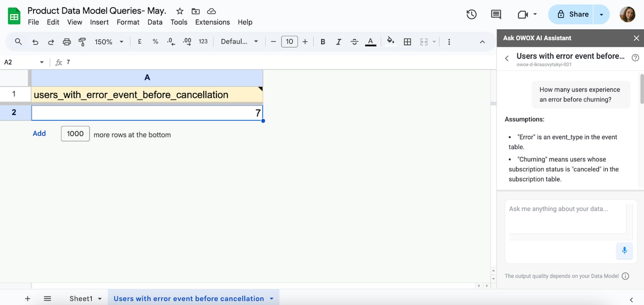Image resolution: width=644 pixels, height=305 pixels.
Task: Click the Add rows link
Action: pyautogui.click(x=39, y=133)
